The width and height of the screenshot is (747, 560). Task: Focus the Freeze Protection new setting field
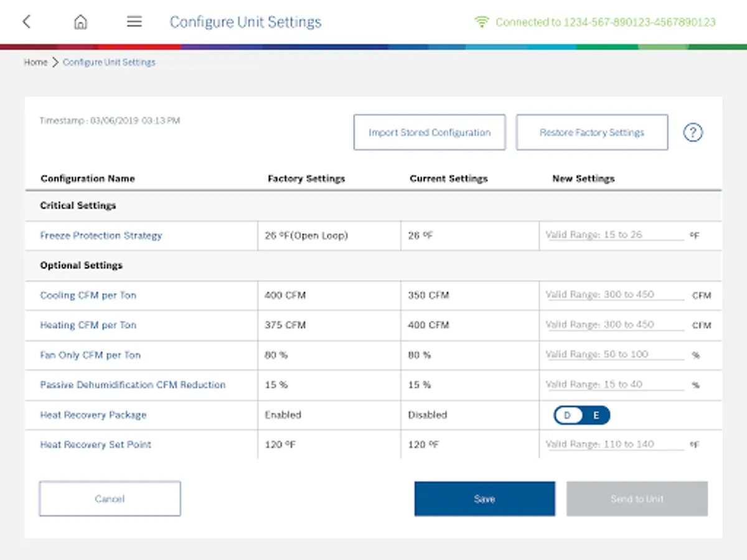point(613,235)
